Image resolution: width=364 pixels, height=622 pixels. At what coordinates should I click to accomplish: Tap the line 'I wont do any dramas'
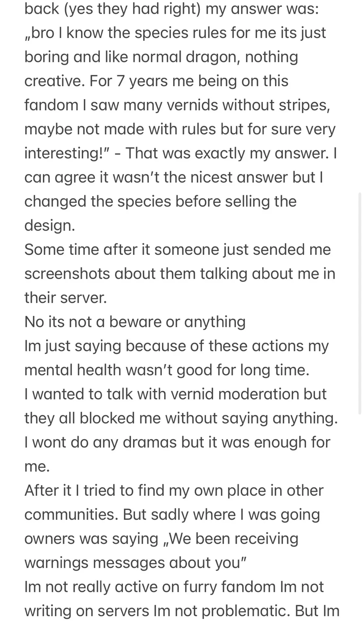pos(178,442)
